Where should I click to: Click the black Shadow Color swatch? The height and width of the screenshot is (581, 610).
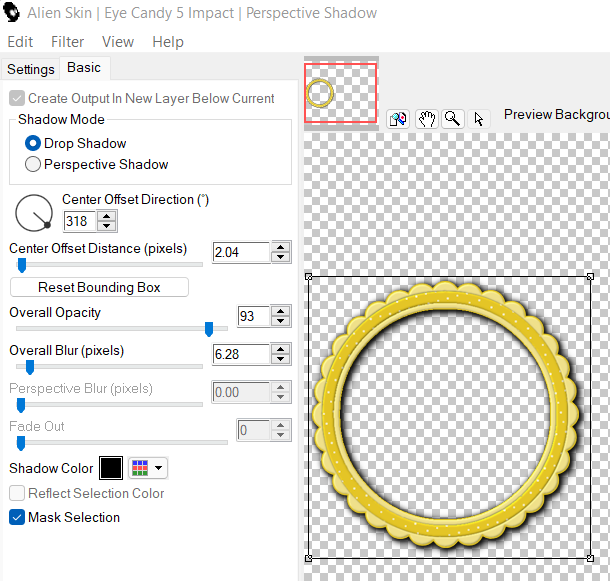tap(110, 468)
